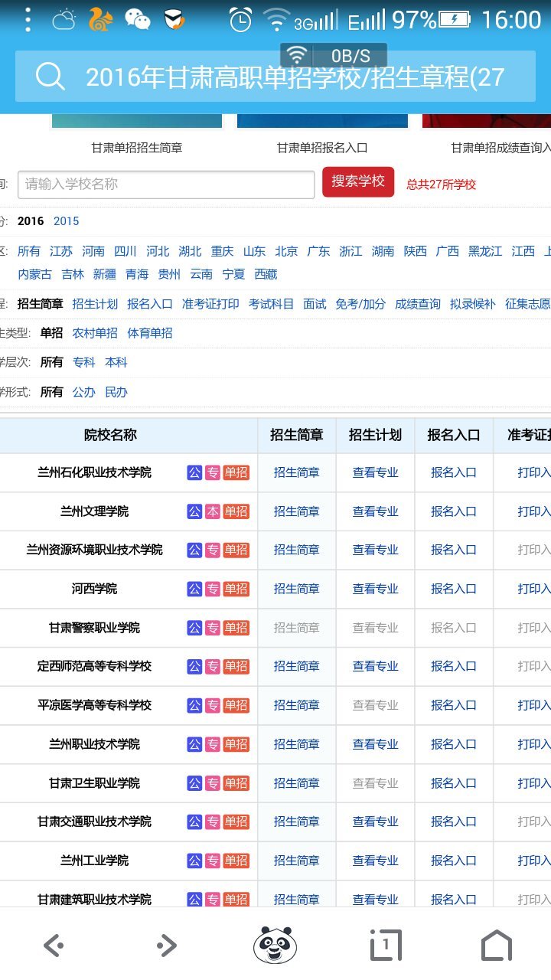
Task: Filter schools by 农村单招 type
Action: coord(95,333)
